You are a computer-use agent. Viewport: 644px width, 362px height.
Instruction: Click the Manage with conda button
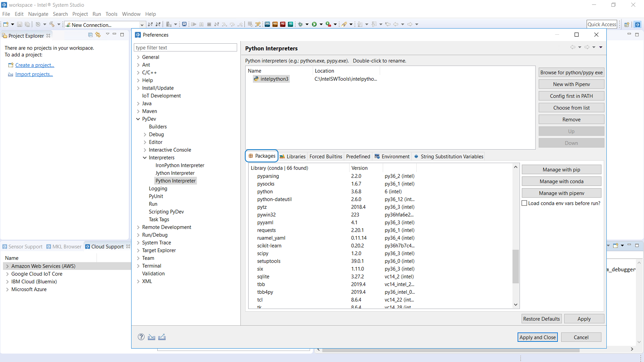click(561, 181)
